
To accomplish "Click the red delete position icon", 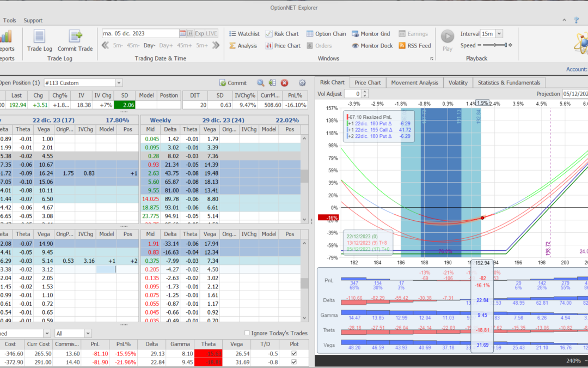I will click(284, 83).
